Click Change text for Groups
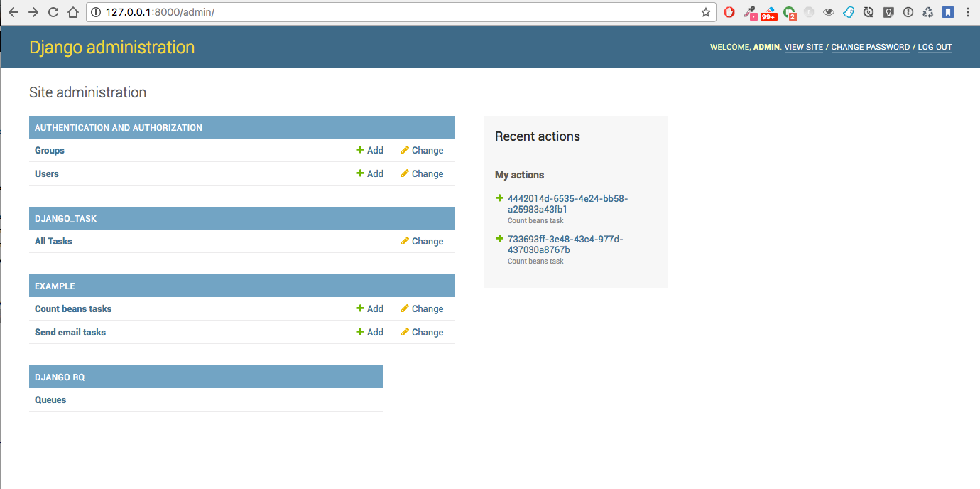Viewport: 980px width, 489px height. [x=428, y=150]
